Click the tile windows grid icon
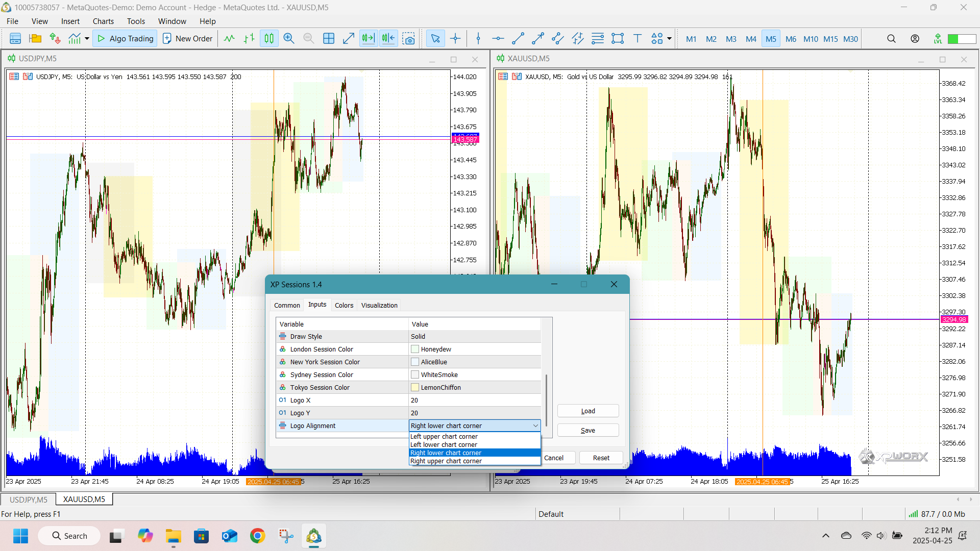Screen dimensions: 980x551 tap(329, 39)
